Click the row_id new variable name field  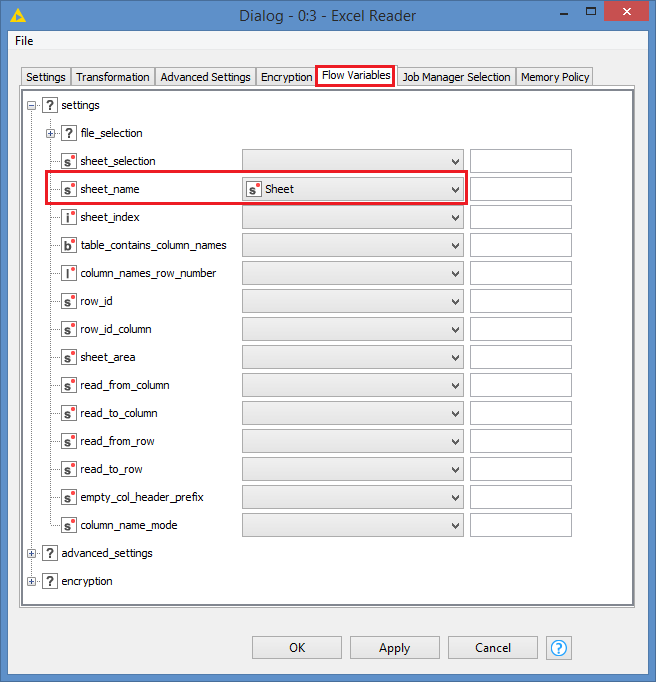(521, 301)
